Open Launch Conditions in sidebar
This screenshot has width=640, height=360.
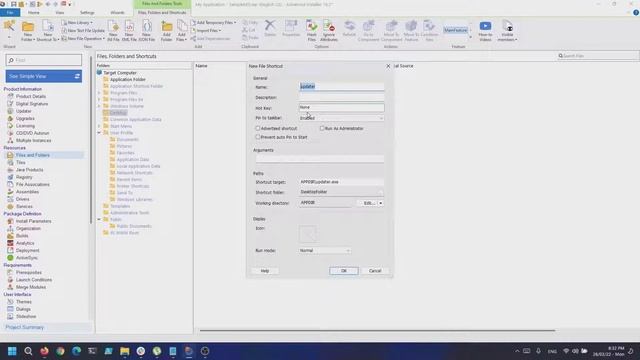(33, 280)
